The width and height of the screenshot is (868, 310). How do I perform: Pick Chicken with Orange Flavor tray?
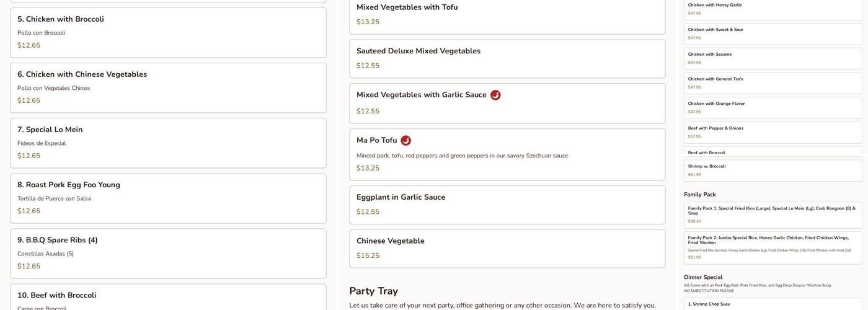(773, 108)
